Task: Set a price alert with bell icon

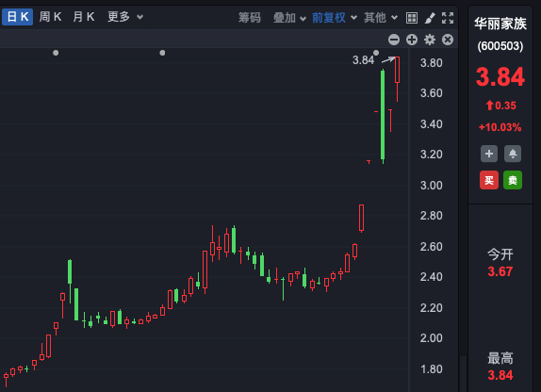Action: coord(513,154)
